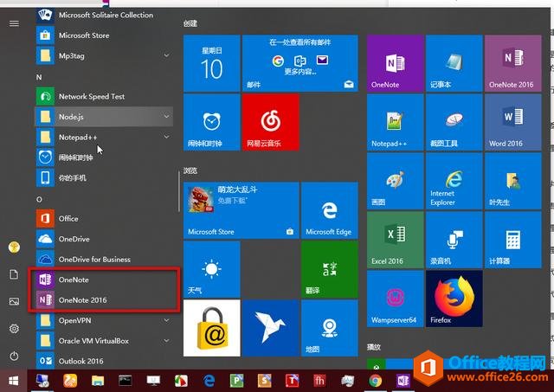The image size is (554, 392).
Task: Click the letter N section header
Action: pyautogui.click(x=39, y=77)
